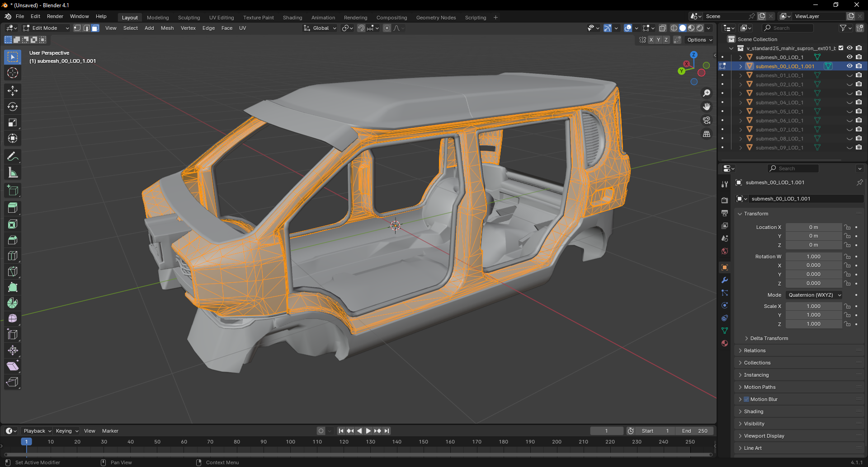The width and height of the screenshot is (868, 467).
Task: Select the Measure tool
Action: coord(13,173)
